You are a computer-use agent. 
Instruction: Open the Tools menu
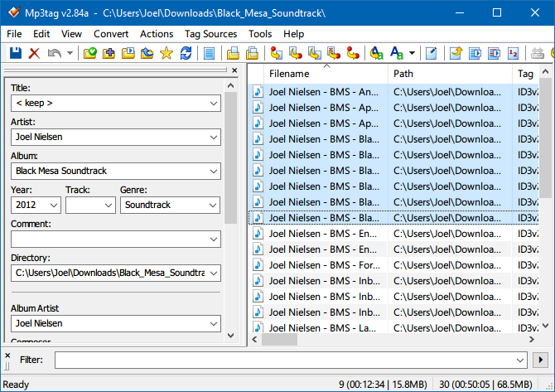tap(260, 34)
